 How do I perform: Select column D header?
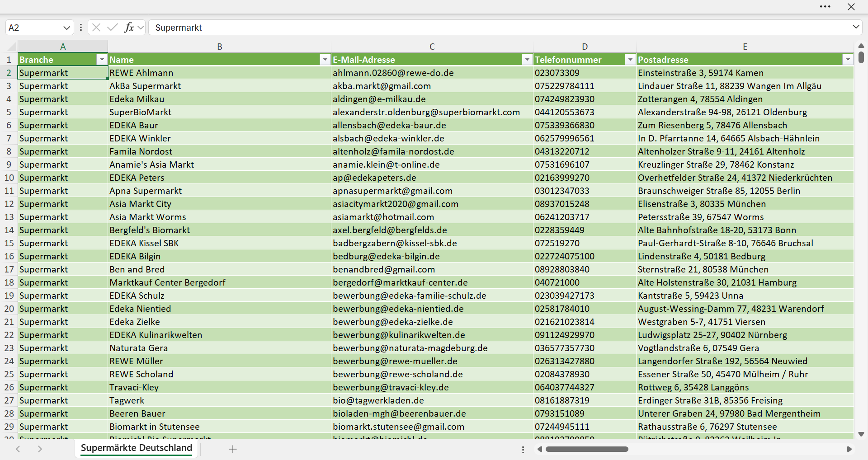click(585, 47)
